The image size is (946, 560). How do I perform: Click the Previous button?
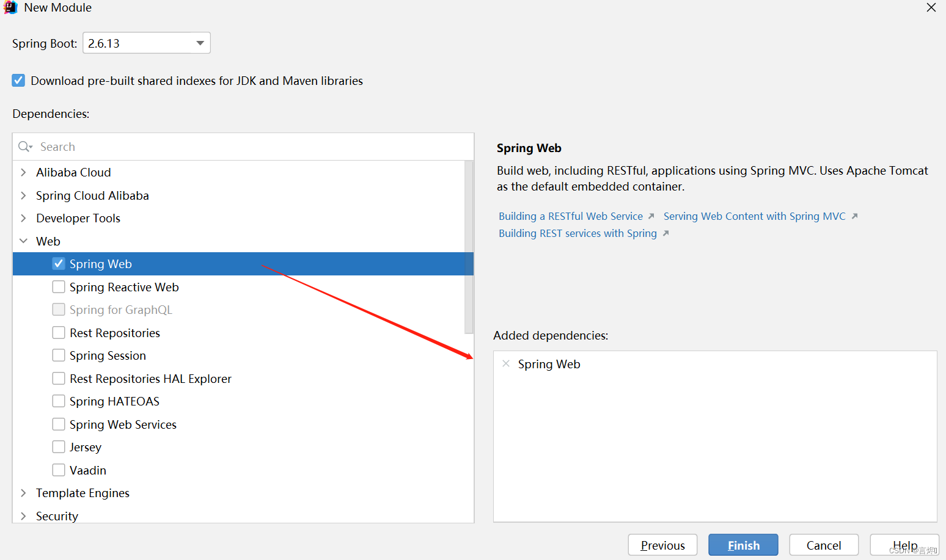pos(662,545)
